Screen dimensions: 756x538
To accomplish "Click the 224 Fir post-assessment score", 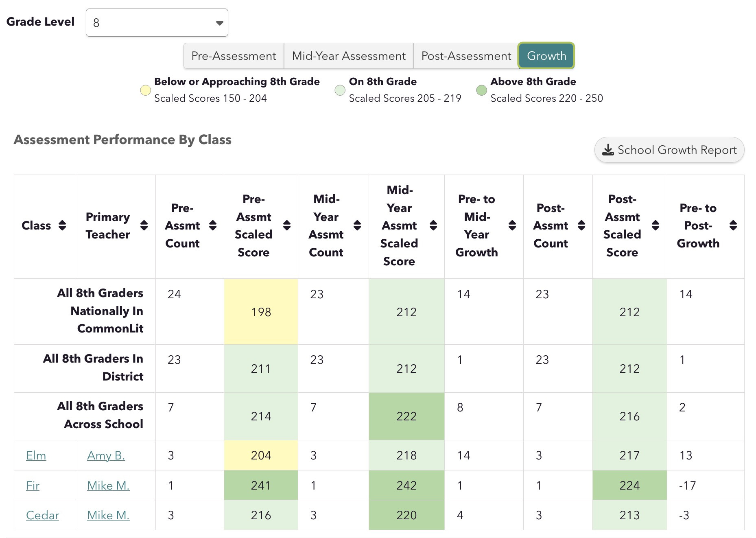I will [x=630, y=486].
